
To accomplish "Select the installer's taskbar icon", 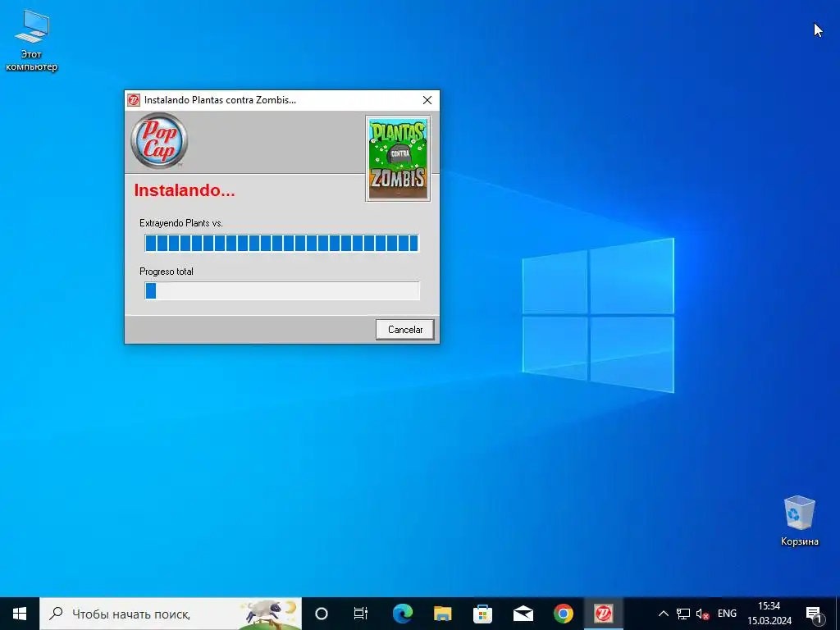I will click(603, 614).
